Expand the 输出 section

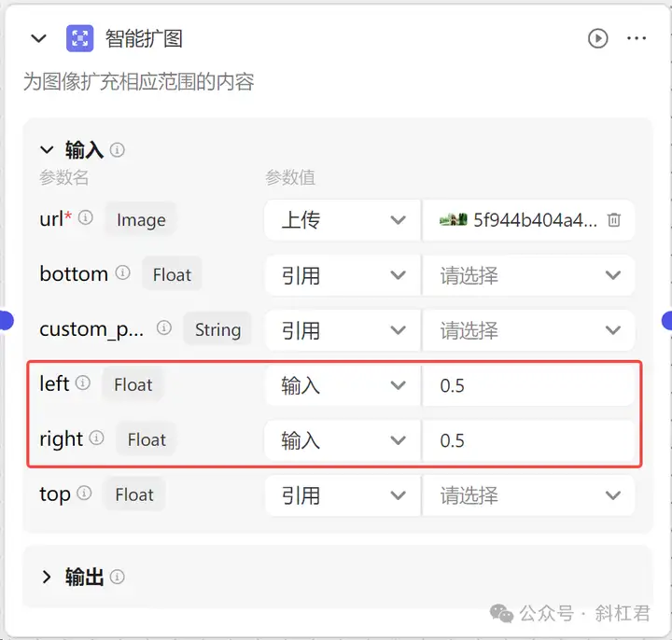pos(47,577)
